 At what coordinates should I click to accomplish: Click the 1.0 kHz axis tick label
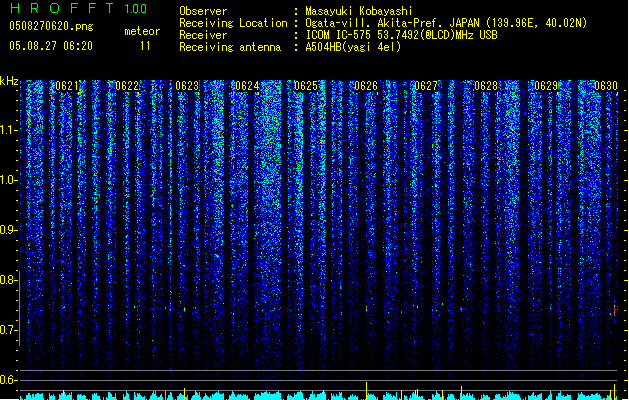(8, 180)
